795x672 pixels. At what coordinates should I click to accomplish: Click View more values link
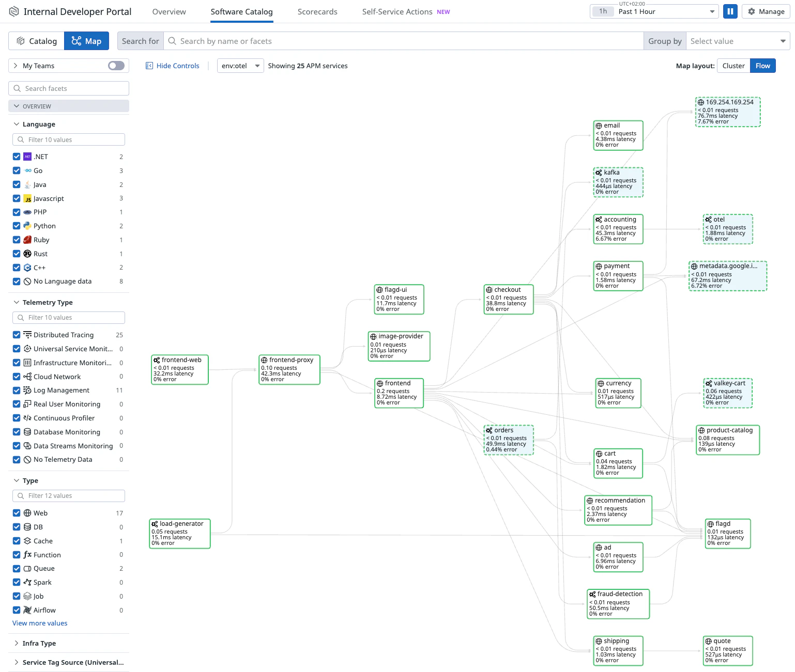(x=40, y=623)
